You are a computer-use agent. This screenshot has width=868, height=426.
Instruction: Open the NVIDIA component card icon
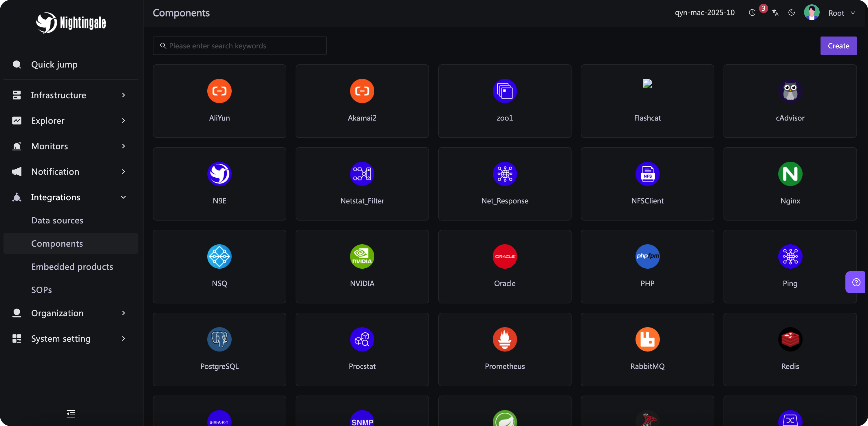(362, 256)
